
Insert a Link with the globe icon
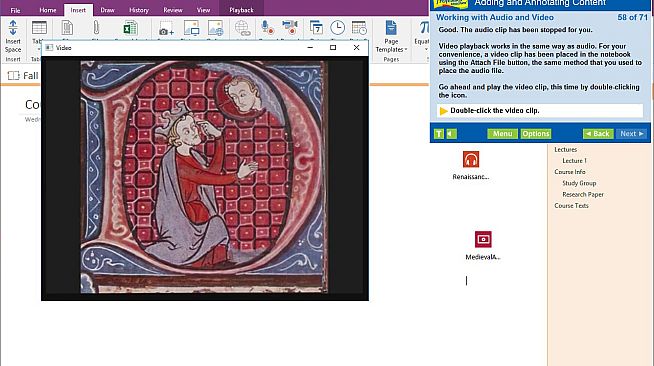tap(242, 28)
